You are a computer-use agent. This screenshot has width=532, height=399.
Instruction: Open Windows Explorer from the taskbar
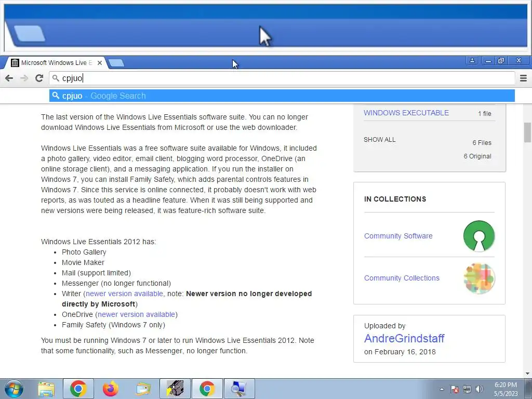click(x=46, y=389)
